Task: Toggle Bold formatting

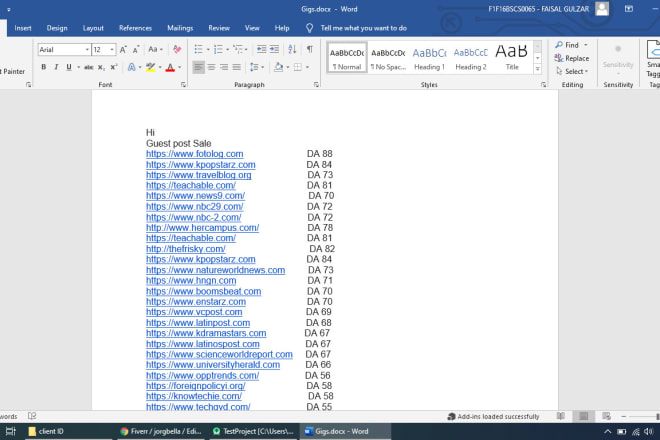Action: coord(44,67)
